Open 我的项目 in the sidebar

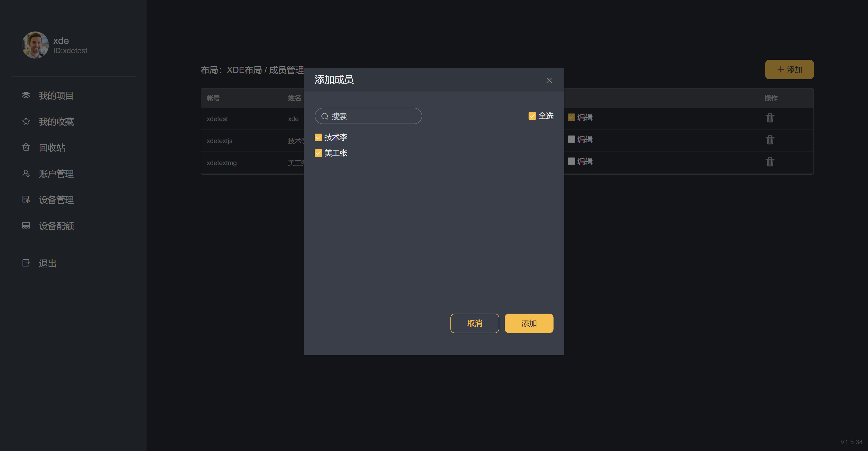[x=56, y=96]
